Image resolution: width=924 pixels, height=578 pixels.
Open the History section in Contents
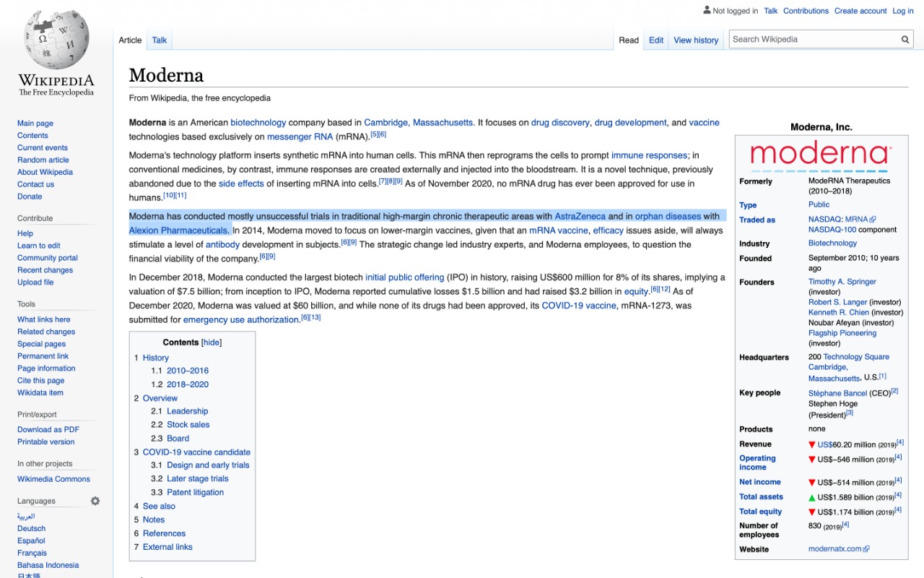pos(155,358)
